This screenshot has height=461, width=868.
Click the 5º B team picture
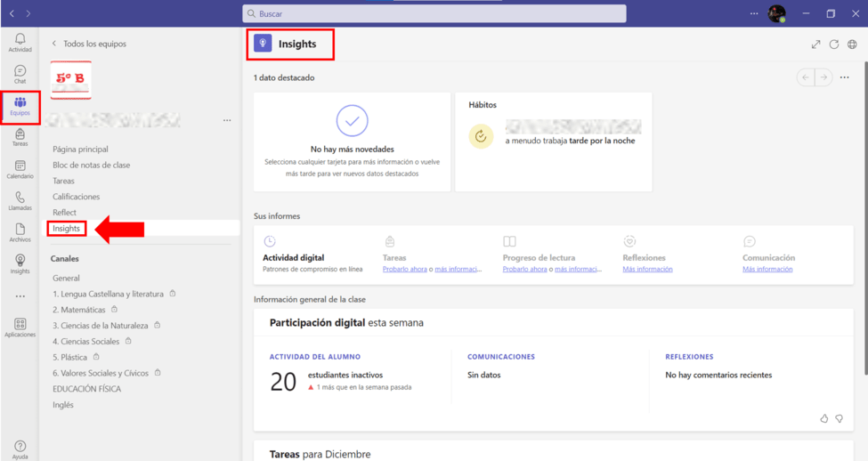[71, 80]
